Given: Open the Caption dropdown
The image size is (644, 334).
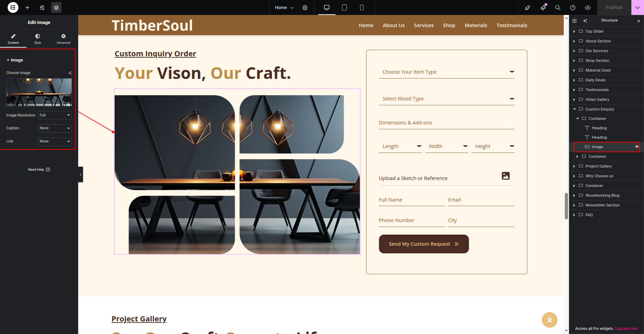Looking at the screenshot, I should pos(55,128).
